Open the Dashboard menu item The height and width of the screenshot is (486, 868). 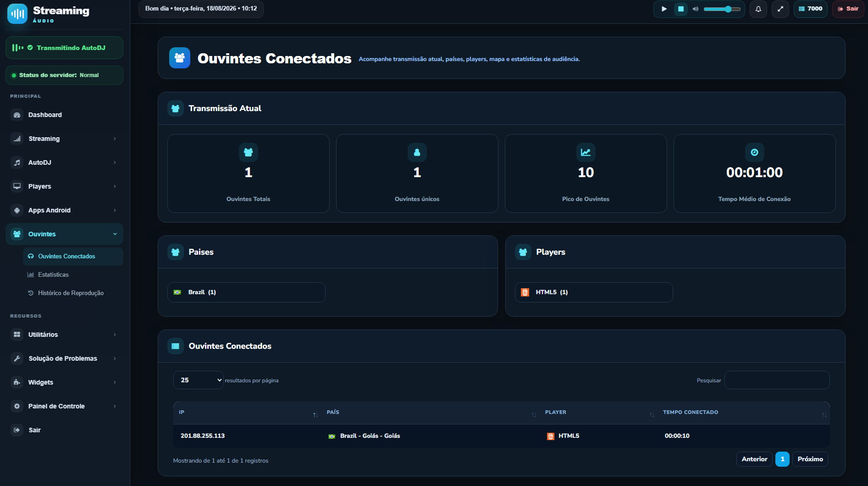point(64,115)
